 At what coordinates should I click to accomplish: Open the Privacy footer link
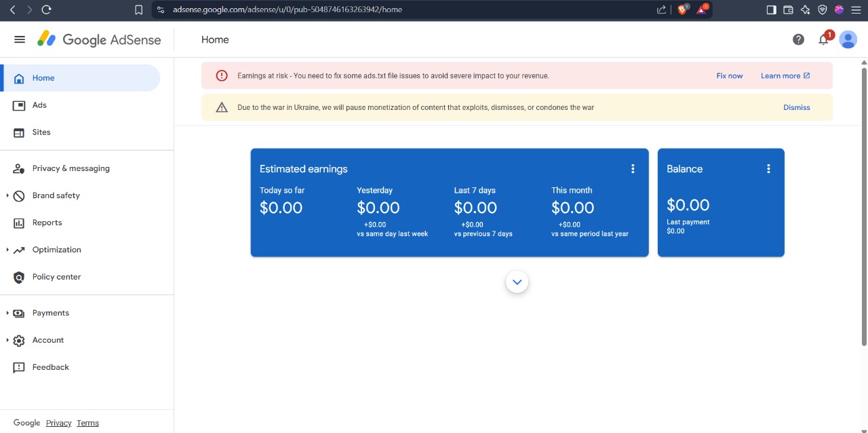click(58, 423)
